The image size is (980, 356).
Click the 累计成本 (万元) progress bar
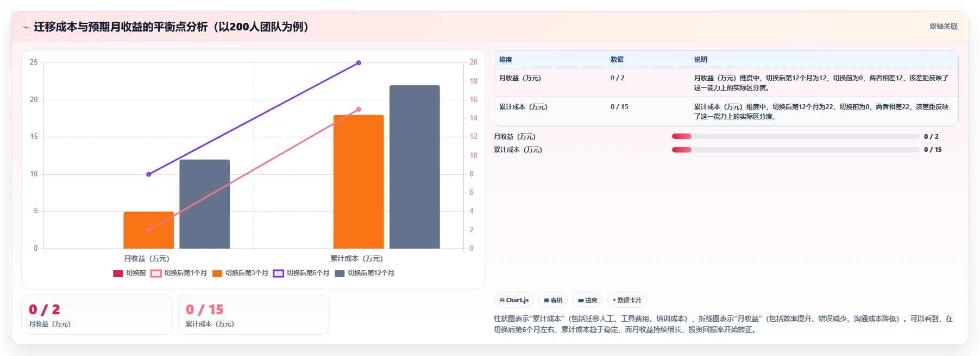(x=795, y=150)
